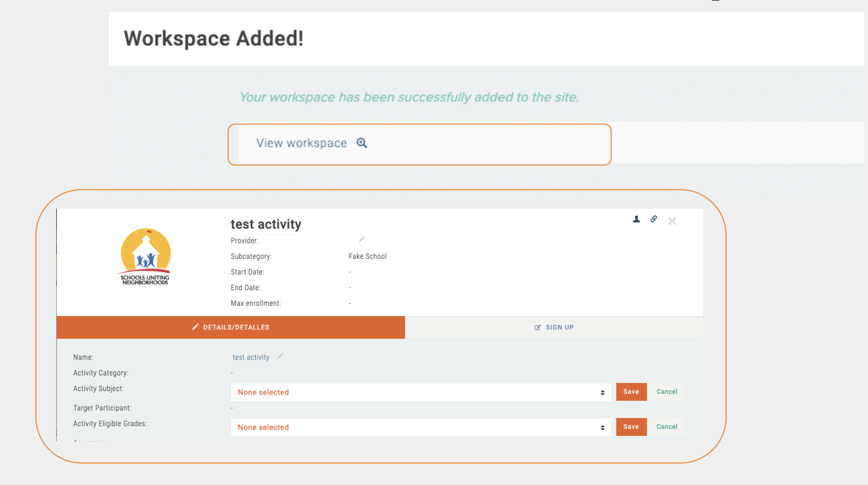Click the Fake School subcategory value
Viewport: 868px width, 485px height.
click(368, 257)
